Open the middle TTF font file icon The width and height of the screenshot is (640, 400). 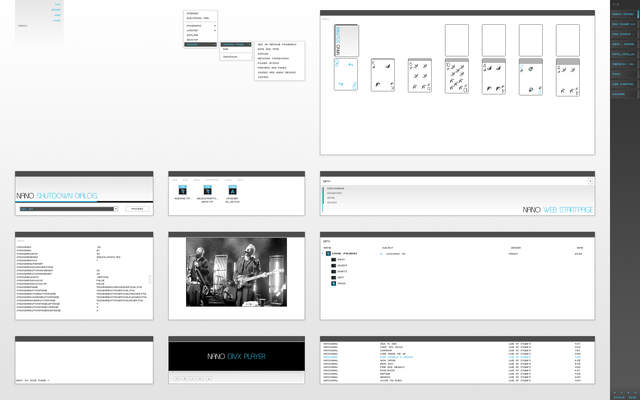pos(207,190)
